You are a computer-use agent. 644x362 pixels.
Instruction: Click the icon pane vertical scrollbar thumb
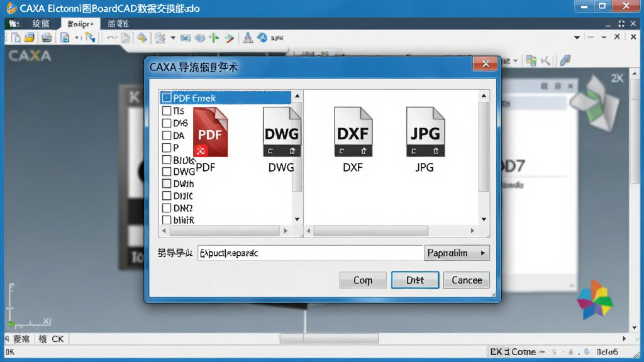tap(484, 147)
